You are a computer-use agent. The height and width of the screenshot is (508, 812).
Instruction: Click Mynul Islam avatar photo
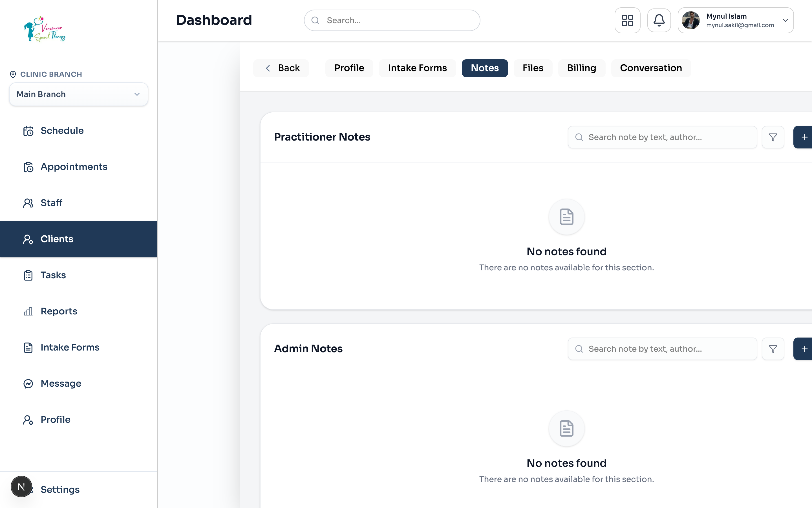coord(690,20)
